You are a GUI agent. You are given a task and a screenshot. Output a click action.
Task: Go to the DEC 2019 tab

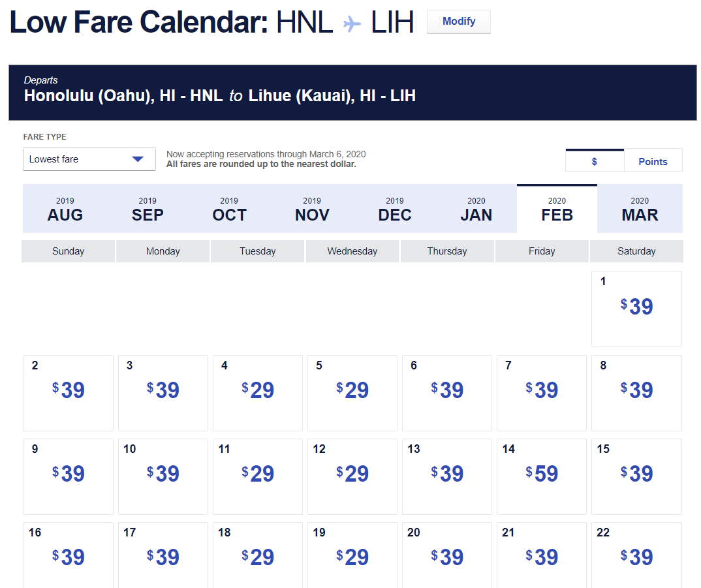395,209
